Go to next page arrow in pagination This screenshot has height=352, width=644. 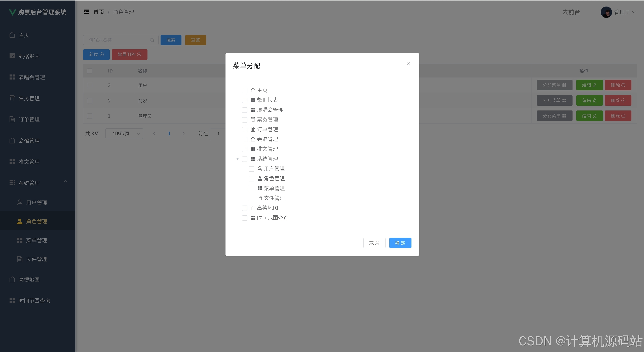point(183,134)
